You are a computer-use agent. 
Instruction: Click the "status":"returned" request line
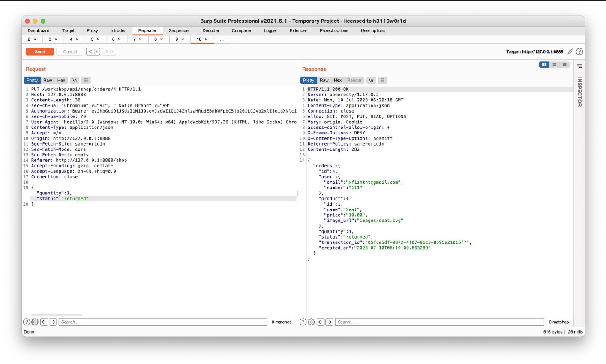tap(63, 199)
